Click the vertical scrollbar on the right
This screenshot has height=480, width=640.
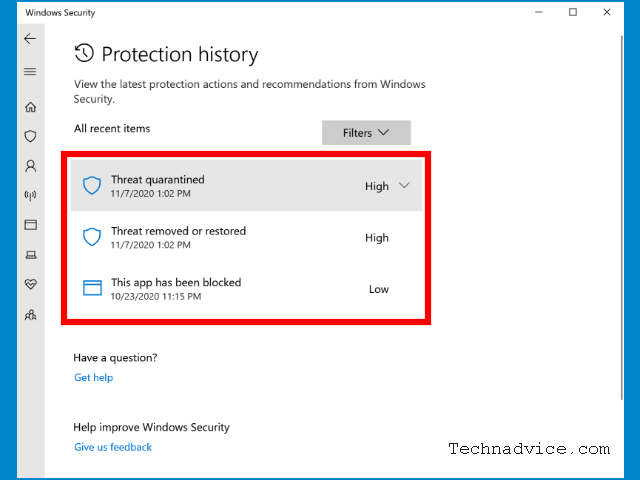622,218
